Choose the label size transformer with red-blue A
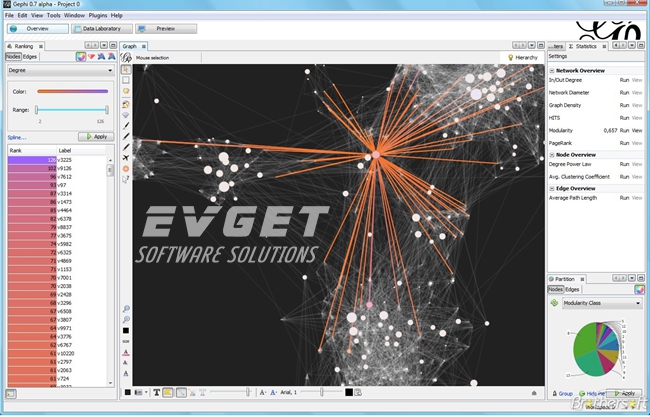650x417 pixels. tap(112, 57)
